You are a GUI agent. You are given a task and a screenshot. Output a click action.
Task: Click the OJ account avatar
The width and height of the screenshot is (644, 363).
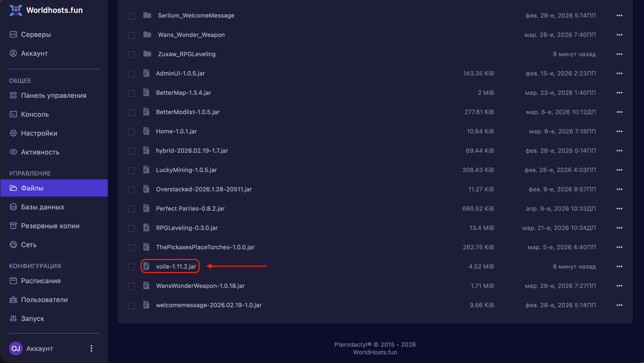16,348
